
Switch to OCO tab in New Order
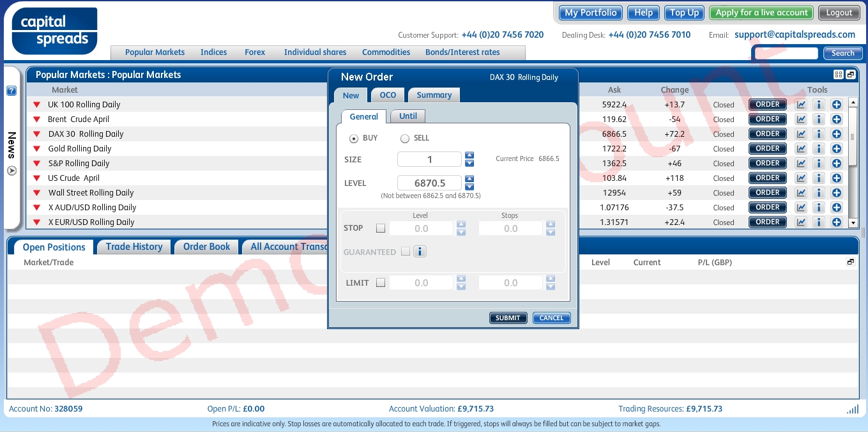pyautogui.click(x=388, y=95)
